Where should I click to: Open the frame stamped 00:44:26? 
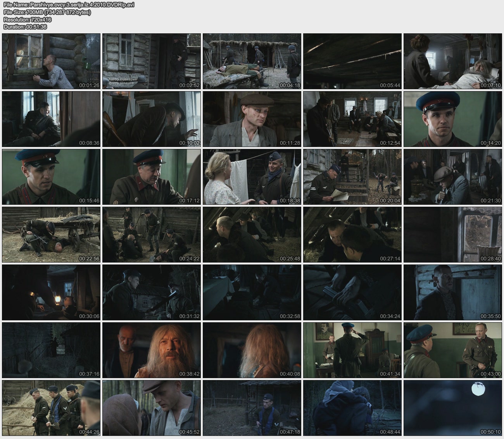click(51, 408)
